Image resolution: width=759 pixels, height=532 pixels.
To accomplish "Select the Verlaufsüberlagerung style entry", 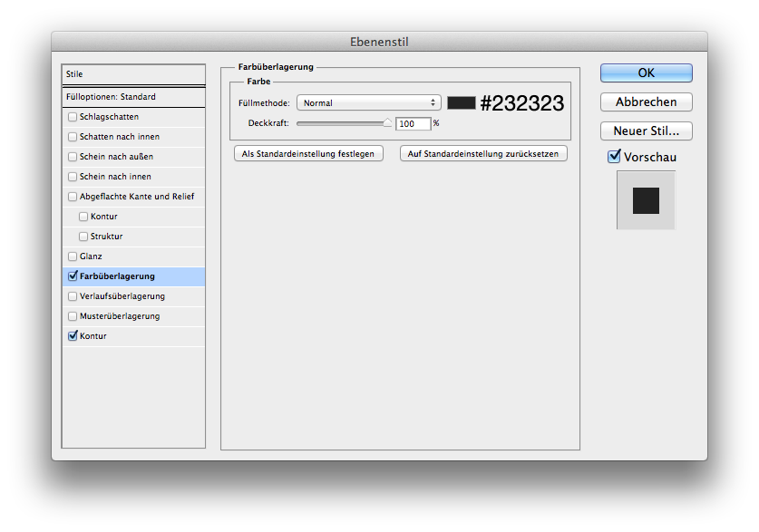I will point(122,296).
